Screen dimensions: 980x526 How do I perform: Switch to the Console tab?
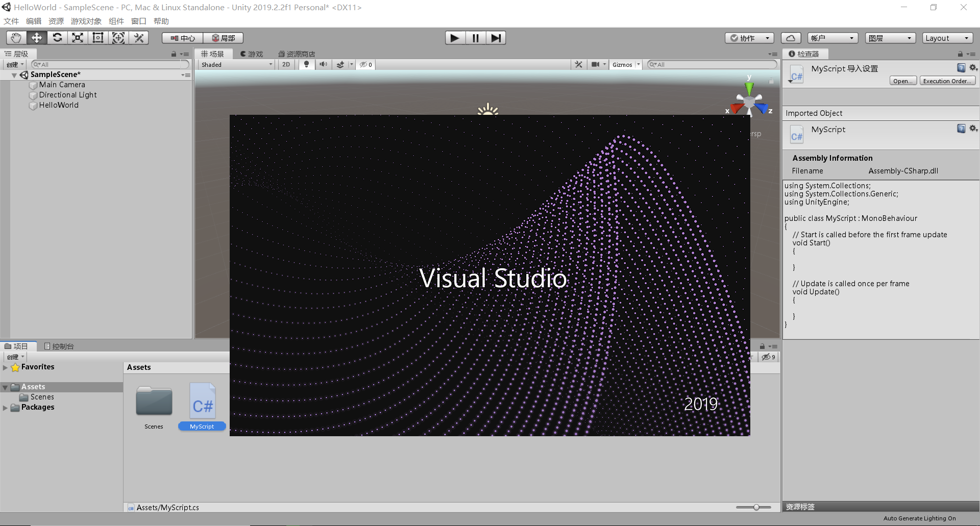[59, 346]
